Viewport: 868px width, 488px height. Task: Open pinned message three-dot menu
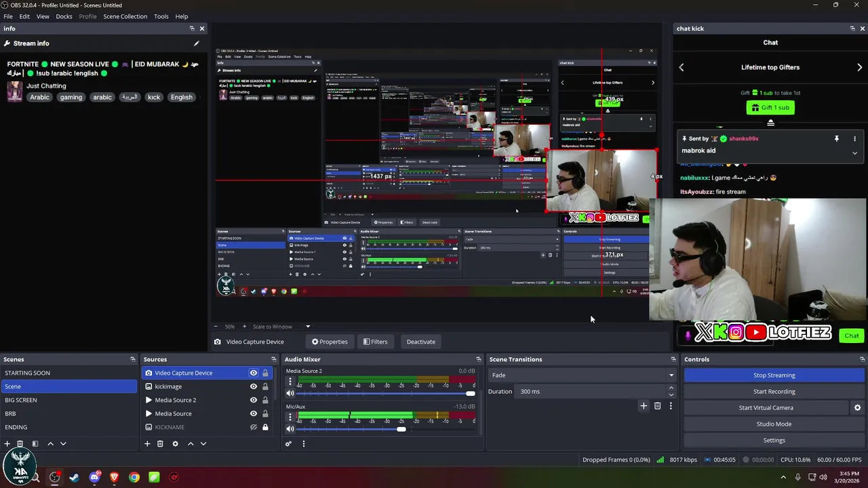pyautogui.click(x=854, y=139)
